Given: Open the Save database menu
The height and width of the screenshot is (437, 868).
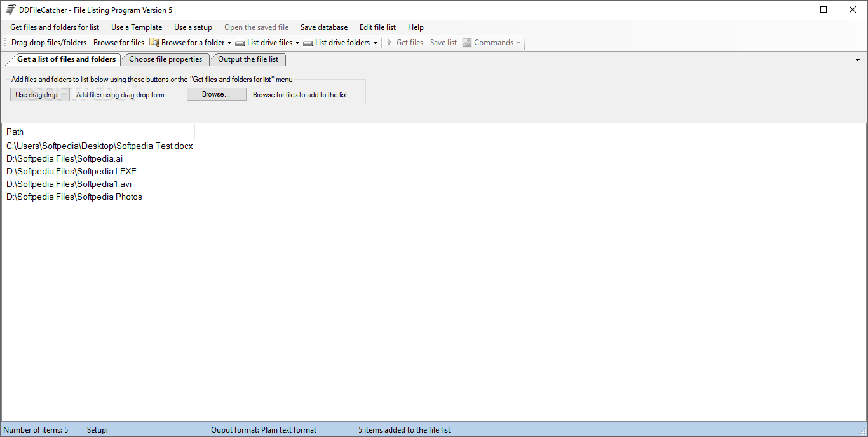Looking at the screenshot, I should pos(324,27).
